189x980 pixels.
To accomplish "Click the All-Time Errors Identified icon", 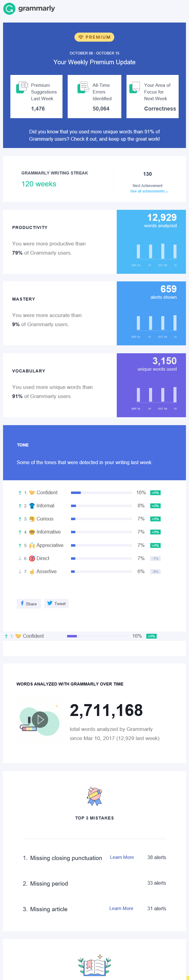I will coord(83,87).
